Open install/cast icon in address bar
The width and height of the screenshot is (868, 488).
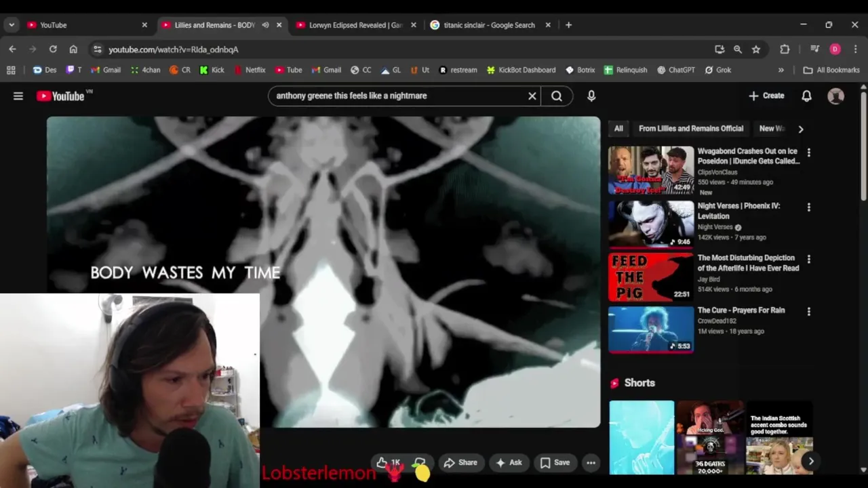[x=719, y=49]
